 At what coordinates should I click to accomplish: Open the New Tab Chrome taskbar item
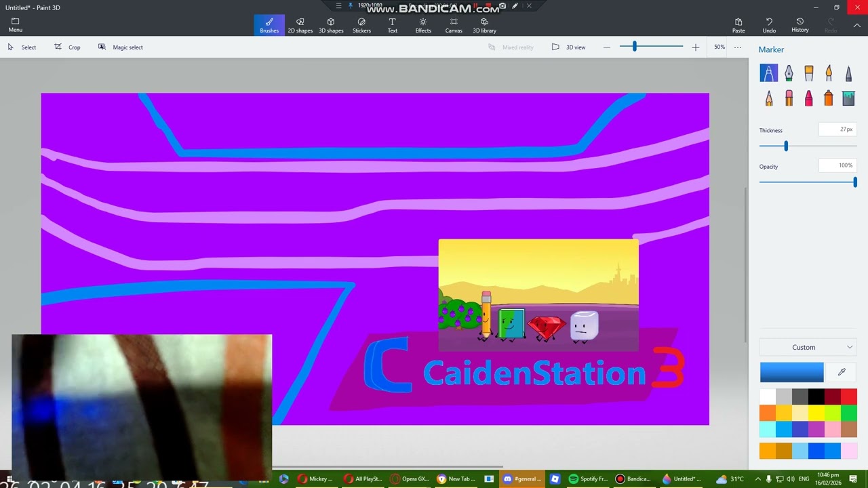pos(456,479)
